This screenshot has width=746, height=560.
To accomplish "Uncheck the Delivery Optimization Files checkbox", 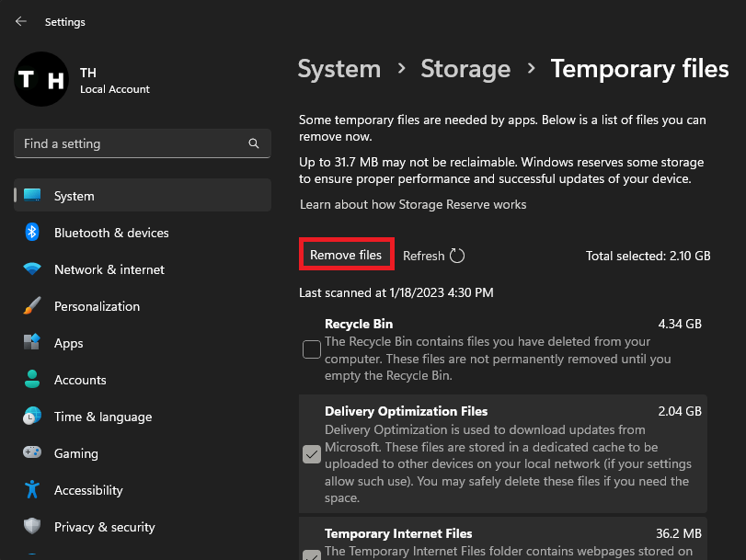I will point(312,454).
